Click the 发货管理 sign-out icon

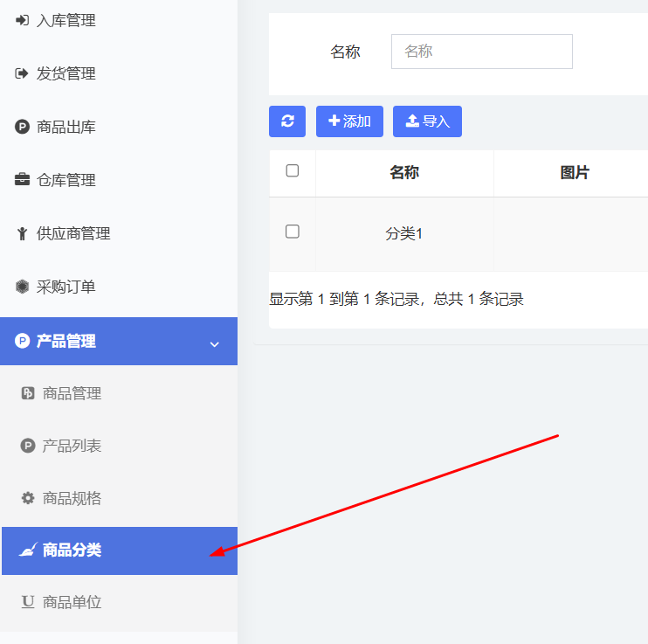(x=22, y=73)
